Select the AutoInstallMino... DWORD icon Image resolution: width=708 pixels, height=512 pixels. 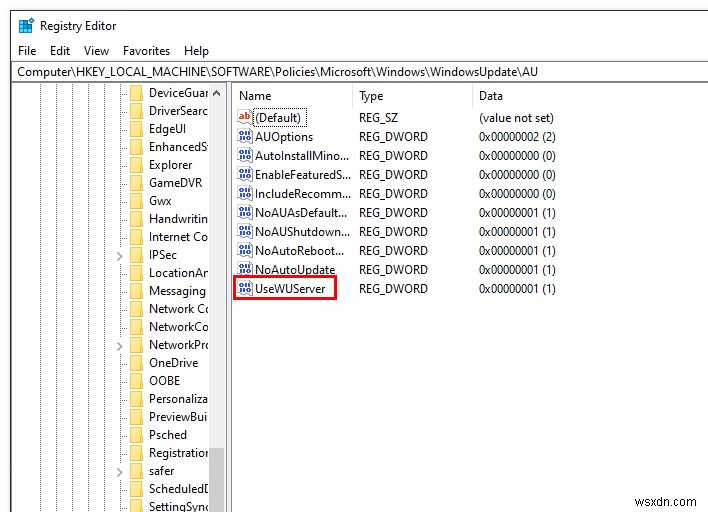(245, 155)
